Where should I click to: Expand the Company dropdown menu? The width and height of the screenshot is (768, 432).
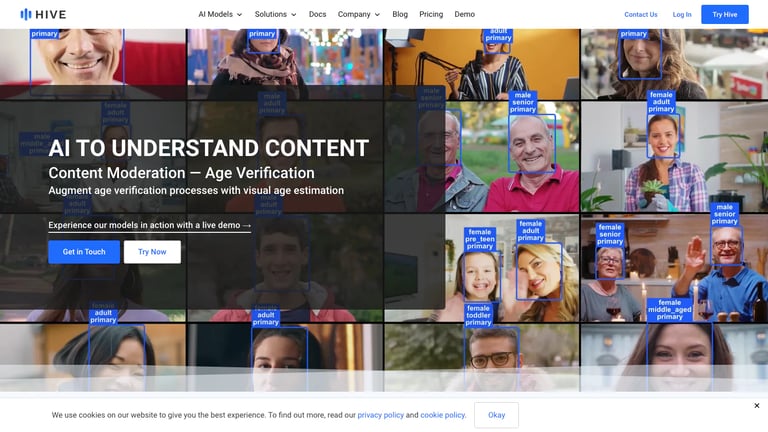(x=359, y=14)
